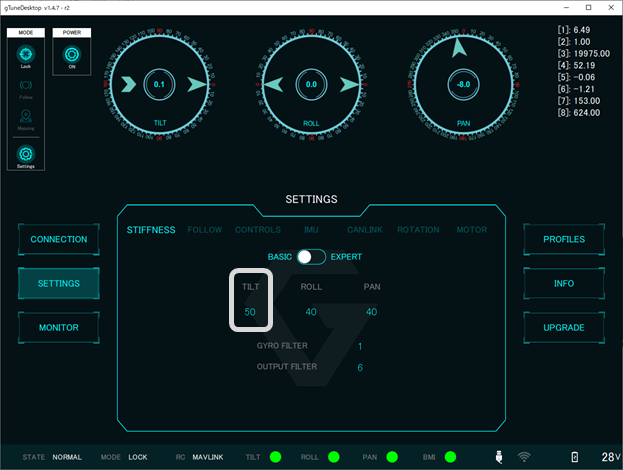This screenshot has width=623, height=470.
Task: Switch to Follow mode icon
Action: (26, 87)
